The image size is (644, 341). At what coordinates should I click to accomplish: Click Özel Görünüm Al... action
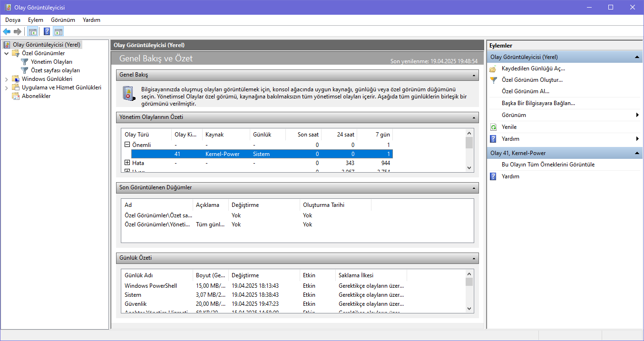point(526,91)
